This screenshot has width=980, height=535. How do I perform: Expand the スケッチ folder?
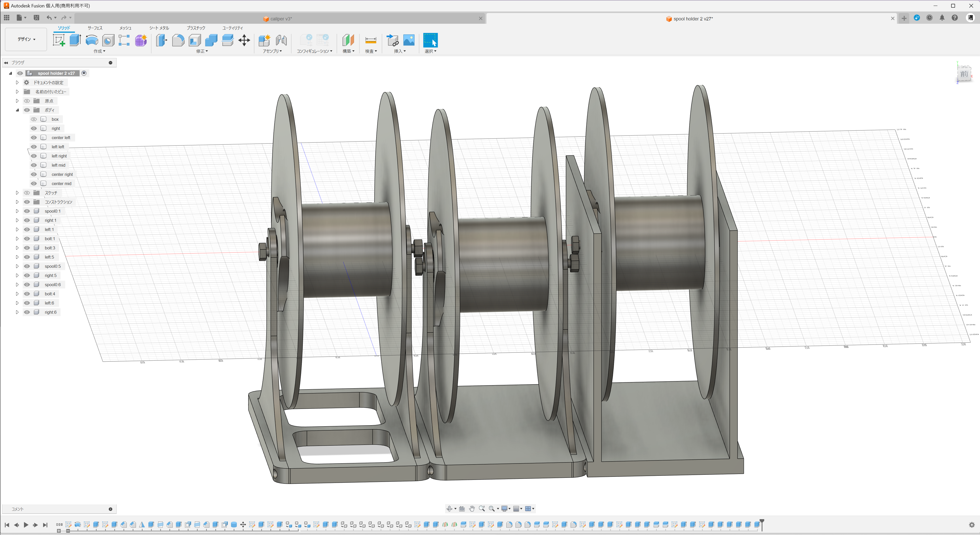[x=17, y=193]
